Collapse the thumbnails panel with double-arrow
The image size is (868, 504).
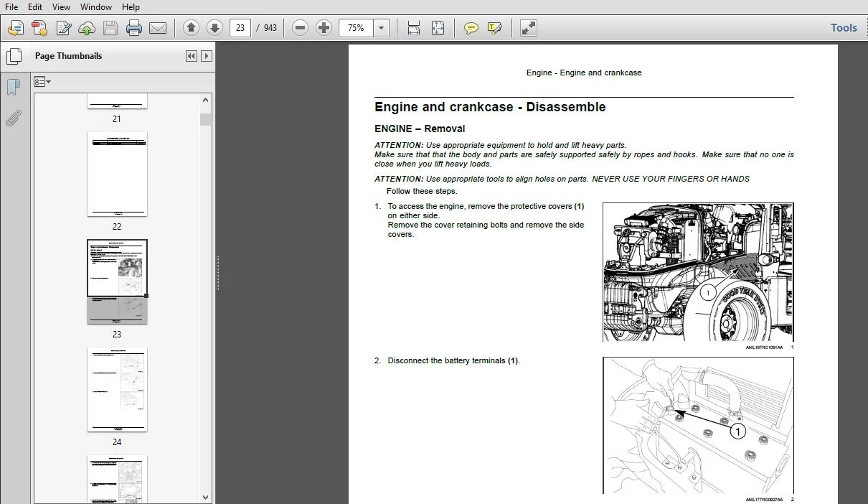(192, 56)
